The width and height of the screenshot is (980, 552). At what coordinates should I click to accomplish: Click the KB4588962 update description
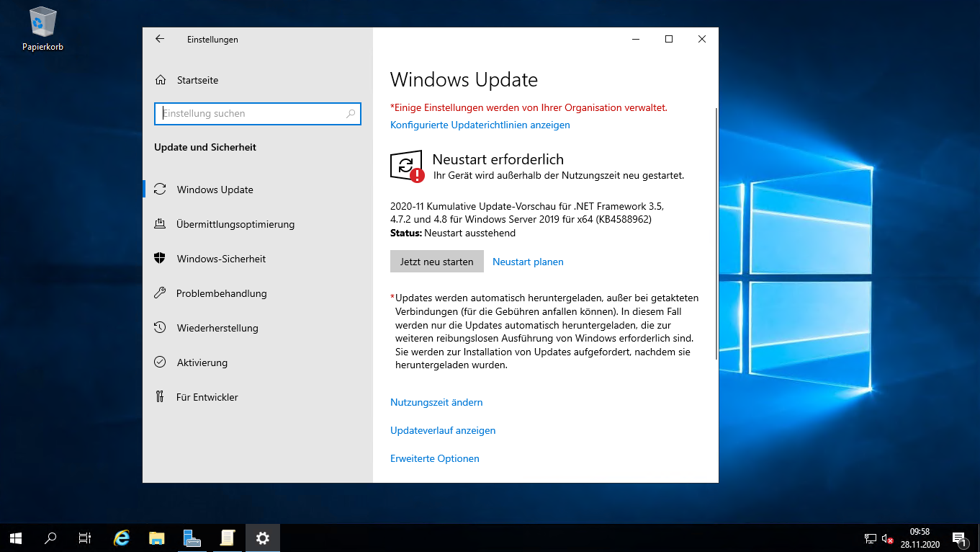pos(526,212)
